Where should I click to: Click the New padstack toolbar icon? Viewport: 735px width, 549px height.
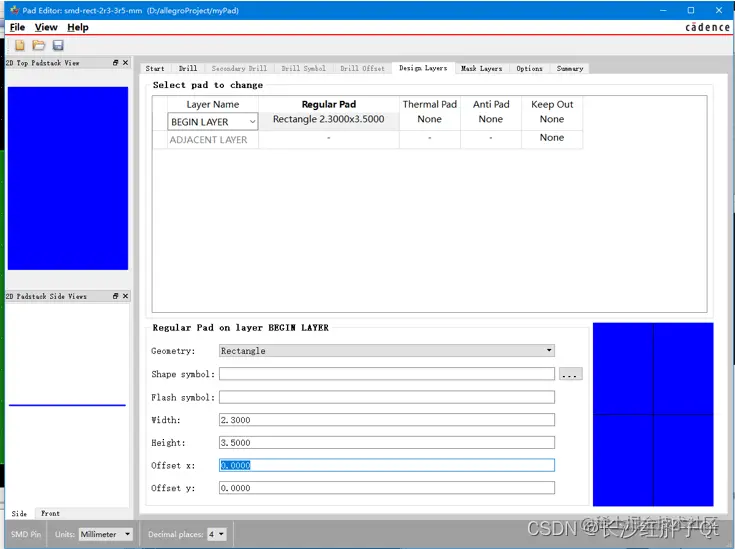pyautogui.click(x=20, y=45)
